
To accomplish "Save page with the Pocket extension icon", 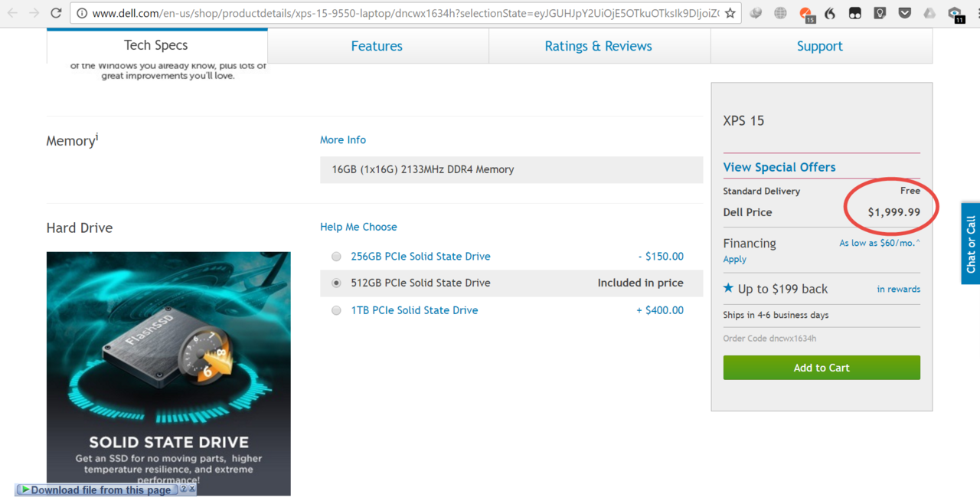I will pyautogui.click(x=905, y=13).
